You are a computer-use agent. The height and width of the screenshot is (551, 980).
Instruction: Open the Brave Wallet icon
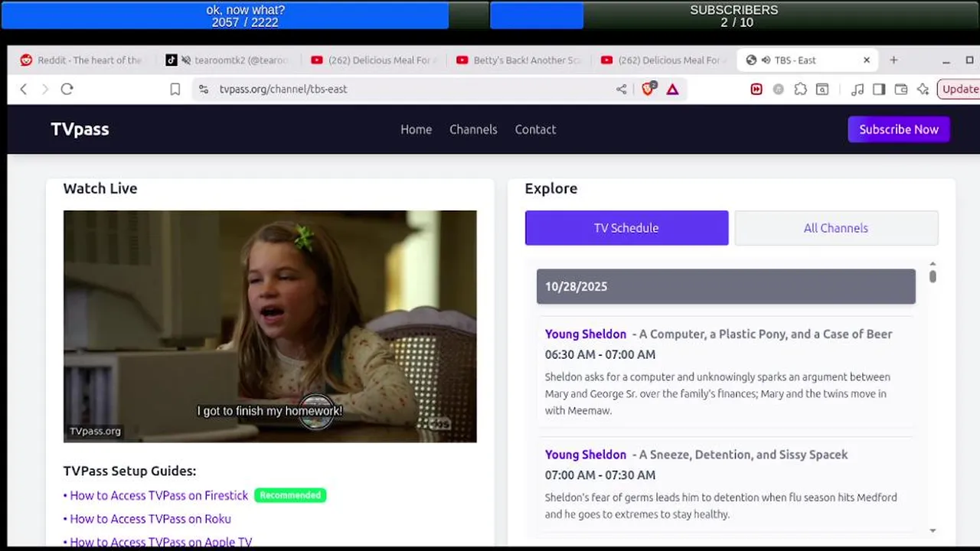901,90
